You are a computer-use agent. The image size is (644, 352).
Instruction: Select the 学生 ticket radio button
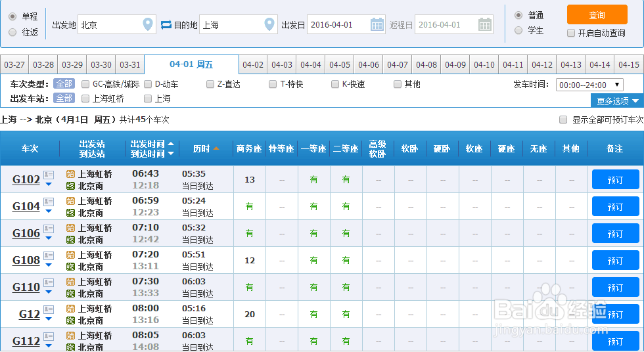click(518, 30)
